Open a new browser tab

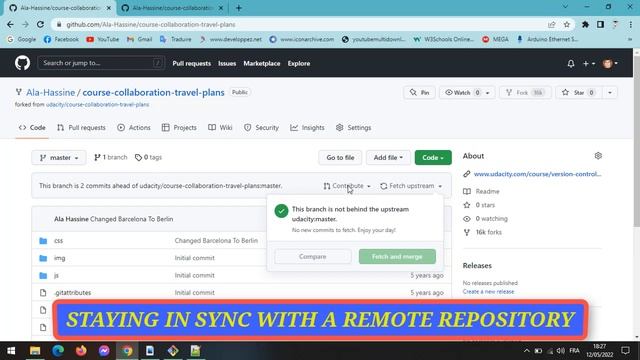238,8
